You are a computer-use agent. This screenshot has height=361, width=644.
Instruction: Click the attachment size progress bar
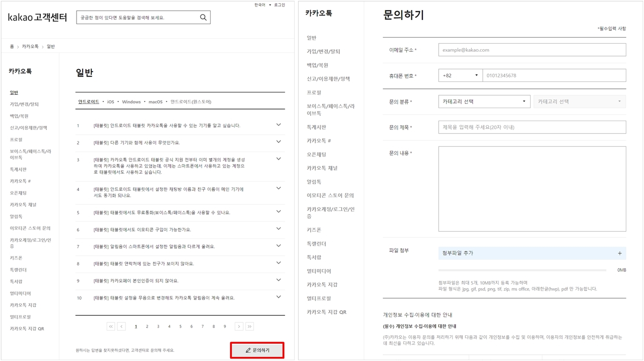(x=522, y=270)
